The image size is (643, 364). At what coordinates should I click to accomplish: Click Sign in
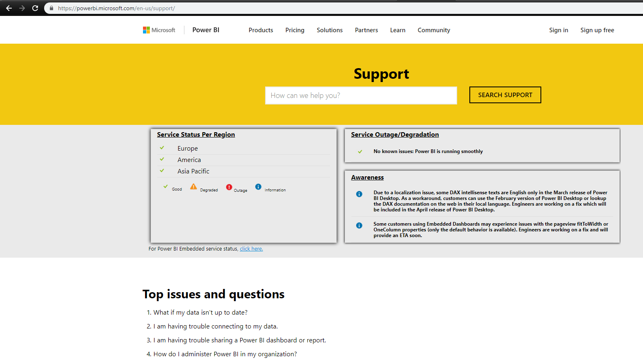coord(558,30)
